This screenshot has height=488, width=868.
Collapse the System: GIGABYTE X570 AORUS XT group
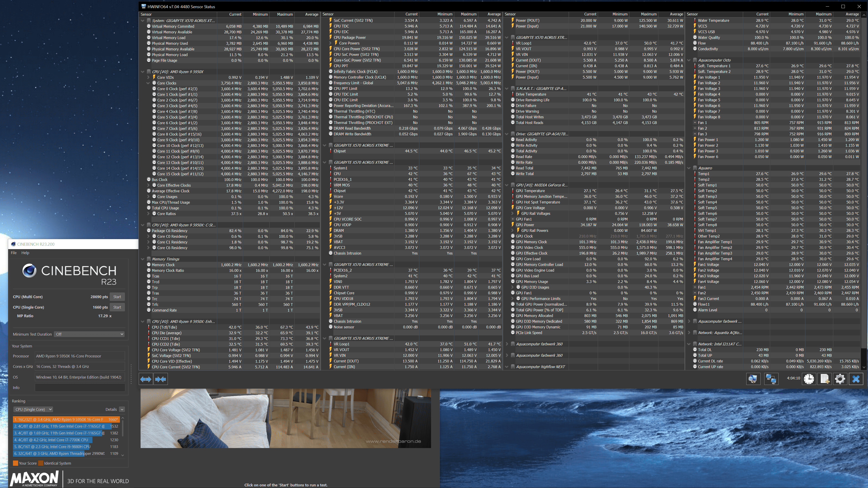143,21
